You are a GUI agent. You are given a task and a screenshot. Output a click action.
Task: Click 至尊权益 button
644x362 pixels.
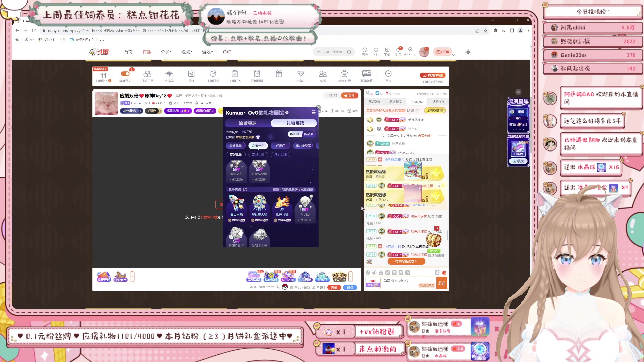click(x=435, y=110)
